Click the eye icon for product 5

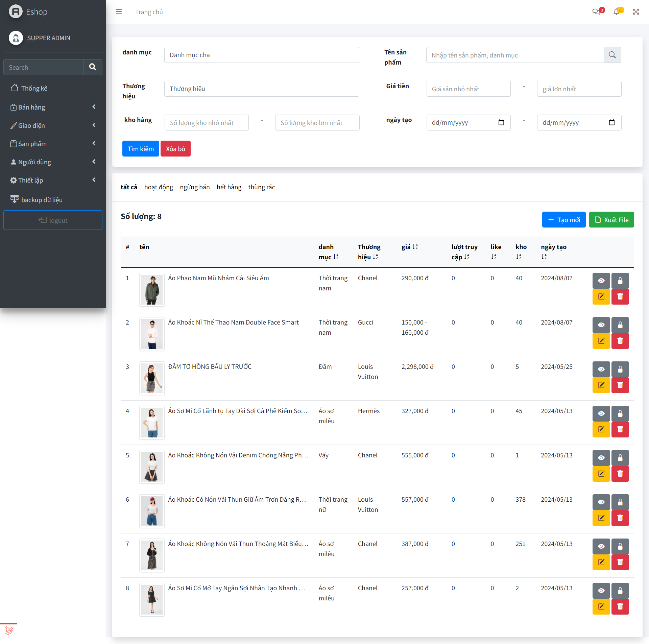tap(601, 456)
